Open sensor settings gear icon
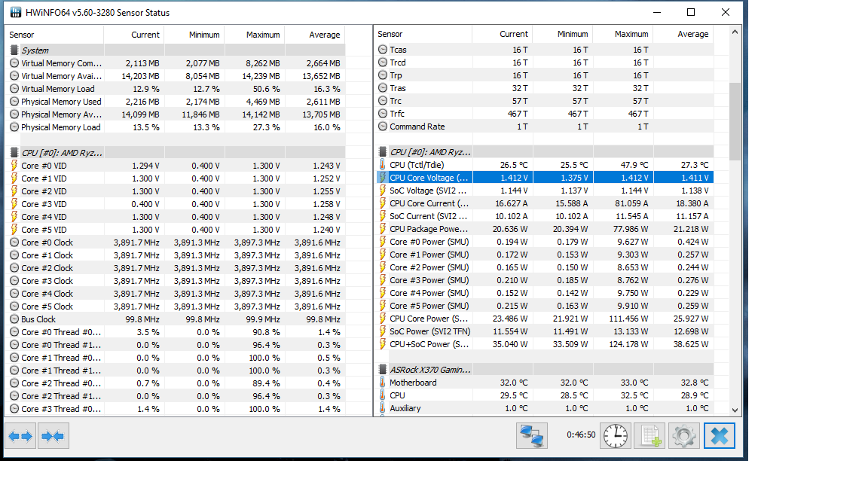This screenshot has width=868, height=488. click(x=683, y=435)
